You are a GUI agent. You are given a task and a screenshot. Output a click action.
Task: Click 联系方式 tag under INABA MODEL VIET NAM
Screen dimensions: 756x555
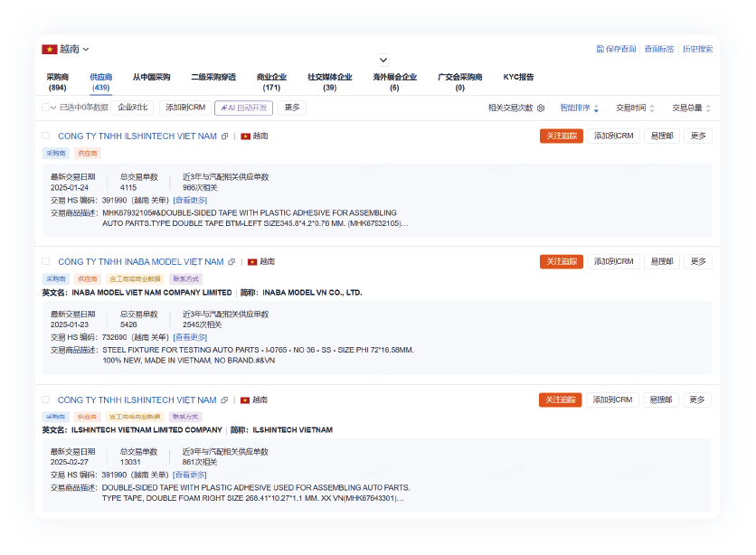point(185,279)
